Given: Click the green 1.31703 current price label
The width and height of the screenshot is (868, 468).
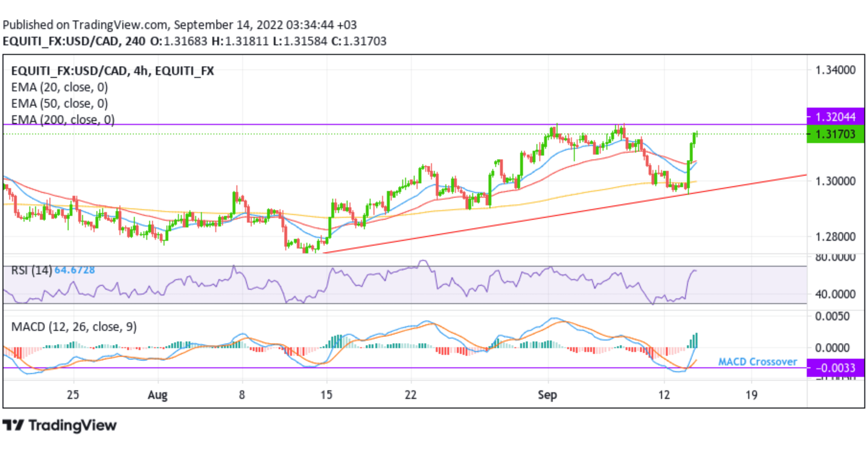Looking at the screenshot, I should tap(835, 134).
